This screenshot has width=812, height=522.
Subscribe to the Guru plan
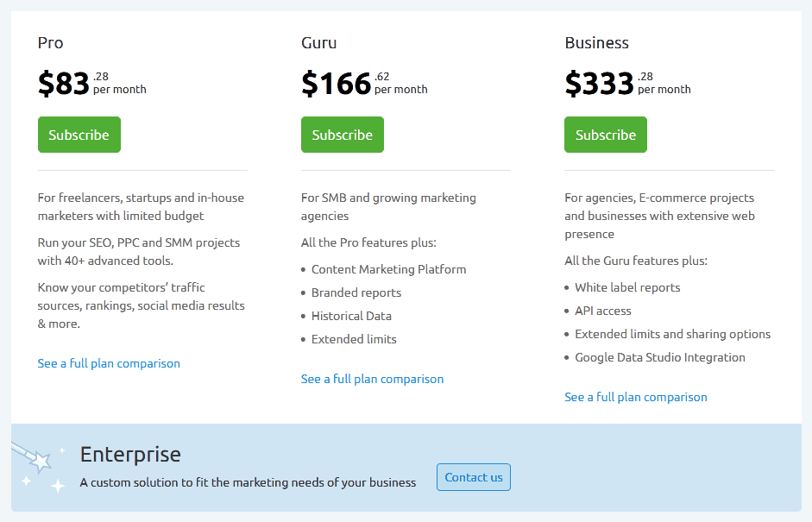pos(342,135)
